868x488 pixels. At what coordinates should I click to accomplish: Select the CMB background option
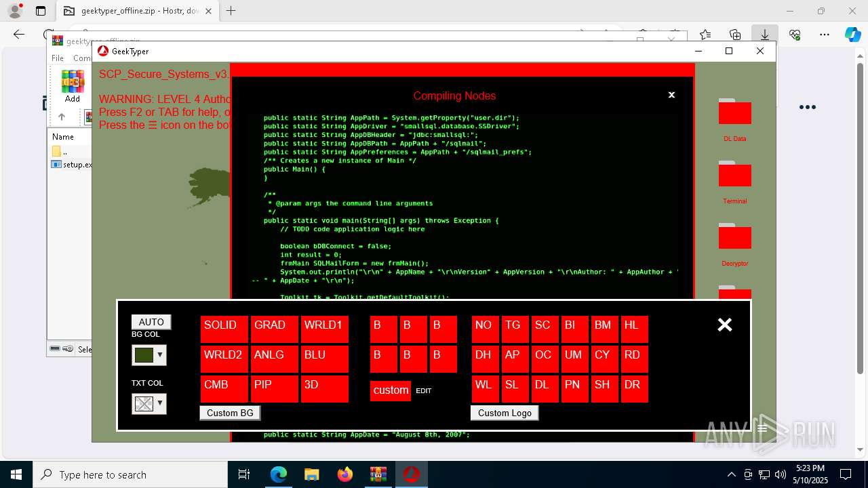[x=224, y=388]
